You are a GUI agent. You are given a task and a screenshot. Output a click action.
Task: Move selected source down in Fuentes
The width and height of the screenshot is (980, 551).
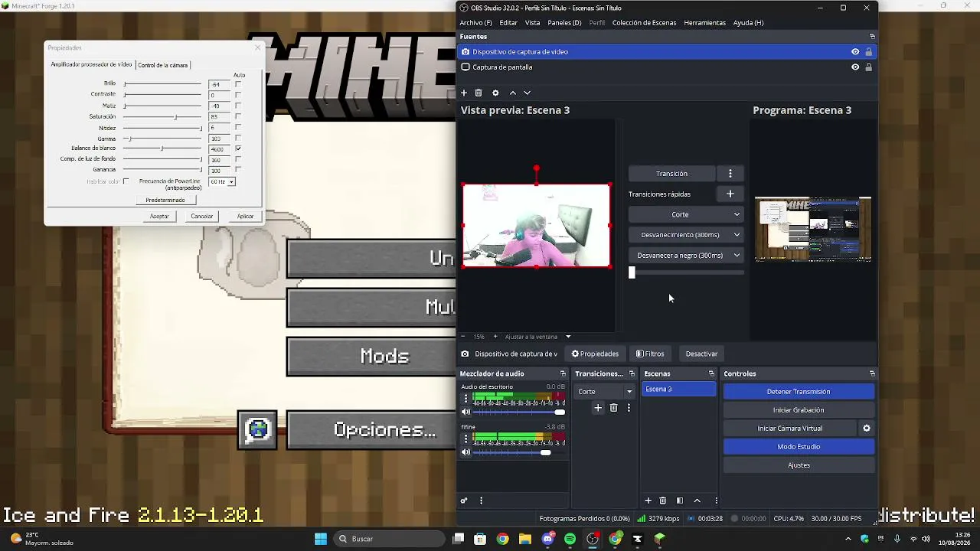527,93
